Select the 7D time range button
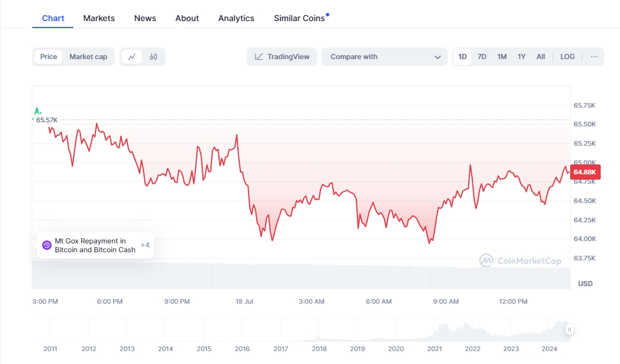Viewport: 620px width, 364px height. click(482, 57)
